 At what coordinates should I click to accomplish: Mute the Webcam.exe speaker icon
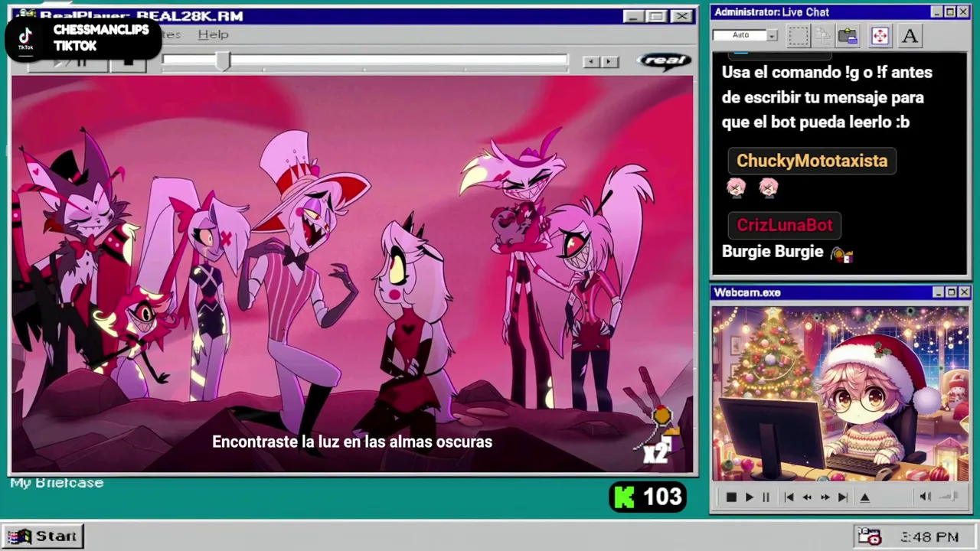point(925,497)
